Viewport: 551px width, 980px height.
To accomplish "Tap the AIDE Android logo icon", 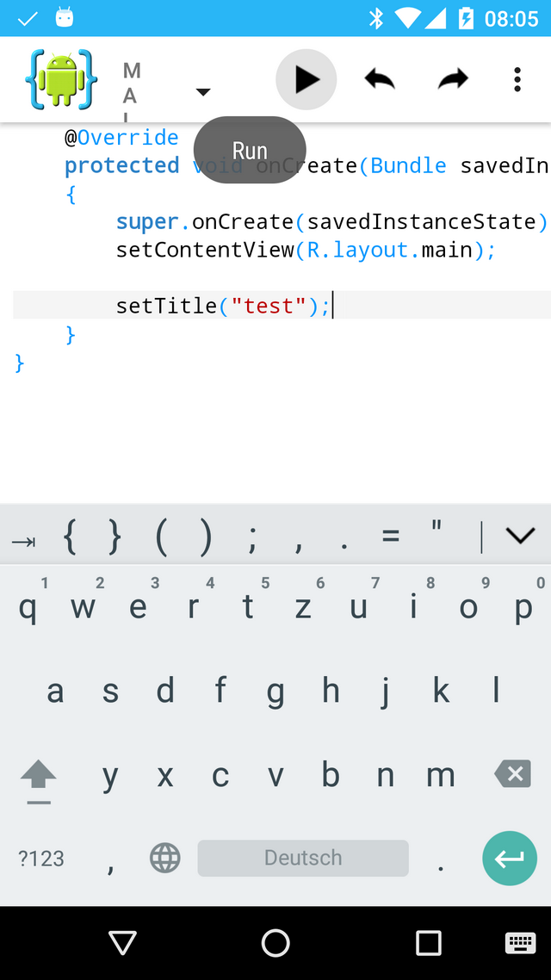I will [x=61, y=78].
